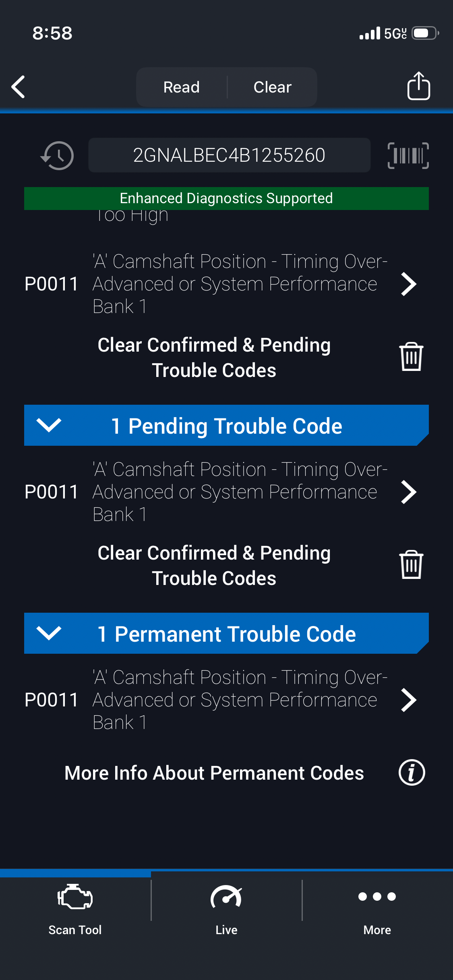Open the VIN history clock icon
The height and width of the screenshot is (980, 453).
pyautogui.click(x=57, y=156)
